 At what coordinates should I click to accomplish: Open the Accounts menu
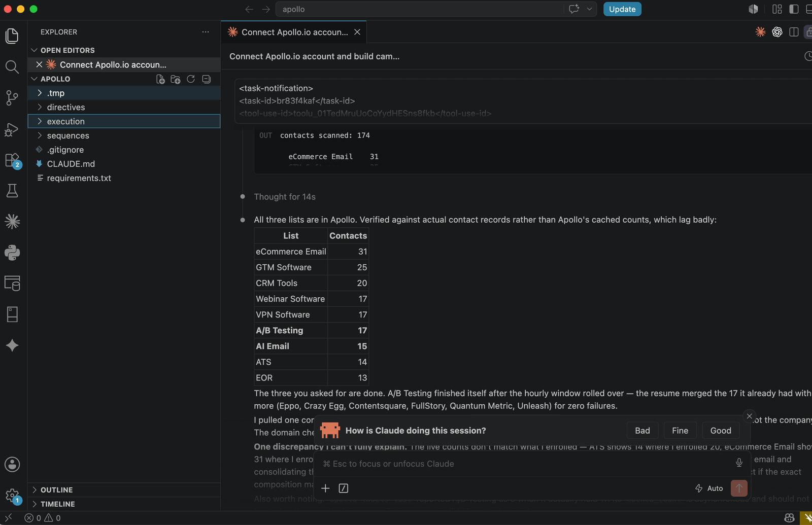12,465
